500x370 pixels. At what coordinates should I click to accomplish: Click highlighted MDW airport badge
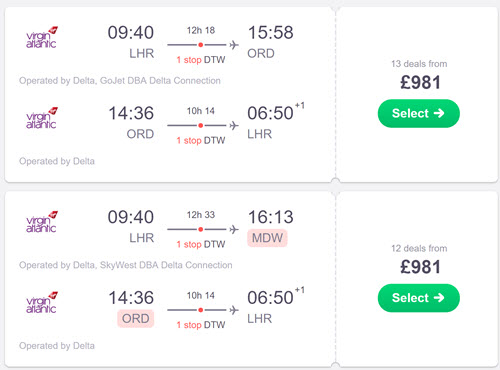coord(267,238)
